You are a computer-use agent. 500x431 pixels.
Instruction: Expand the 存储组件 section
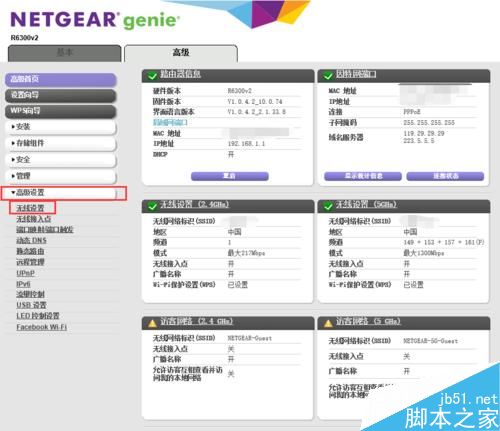point(61,143)
